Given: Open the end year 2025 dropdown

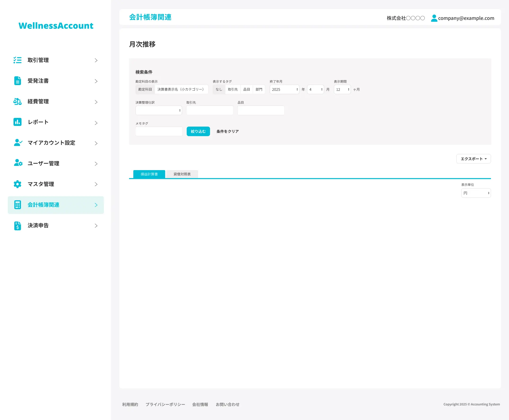Looking at the screenshot, I should tap(284, 90).
